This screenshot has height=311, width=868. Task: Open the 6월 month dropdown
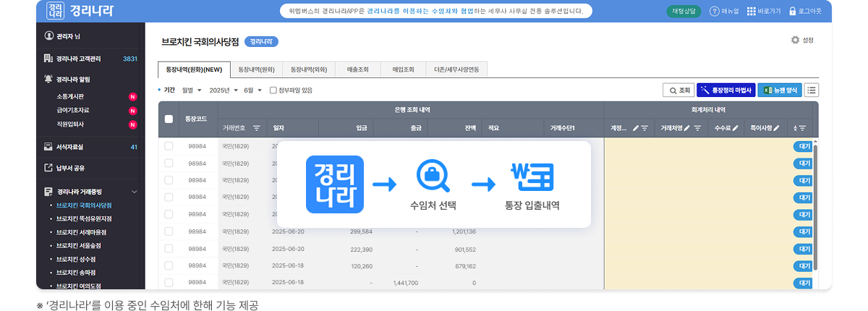click(253, 90)
